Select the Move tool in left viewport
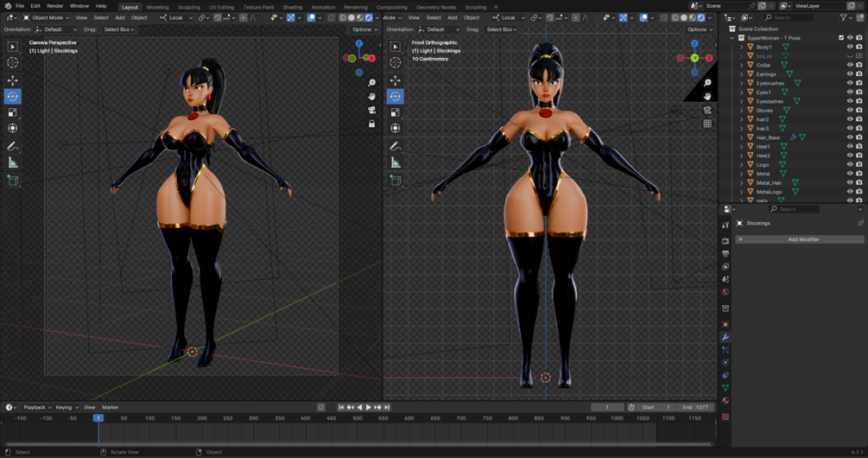Viewport: 868px width, 458px height. point(13,80)
